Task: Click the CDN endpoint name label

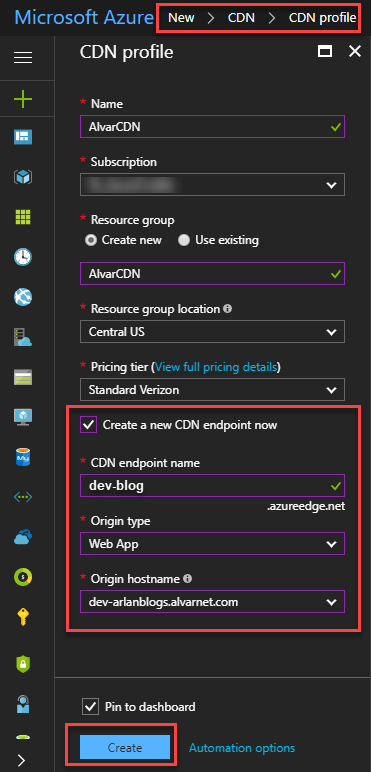Action: pyautogui.click(x=146, y=463)
